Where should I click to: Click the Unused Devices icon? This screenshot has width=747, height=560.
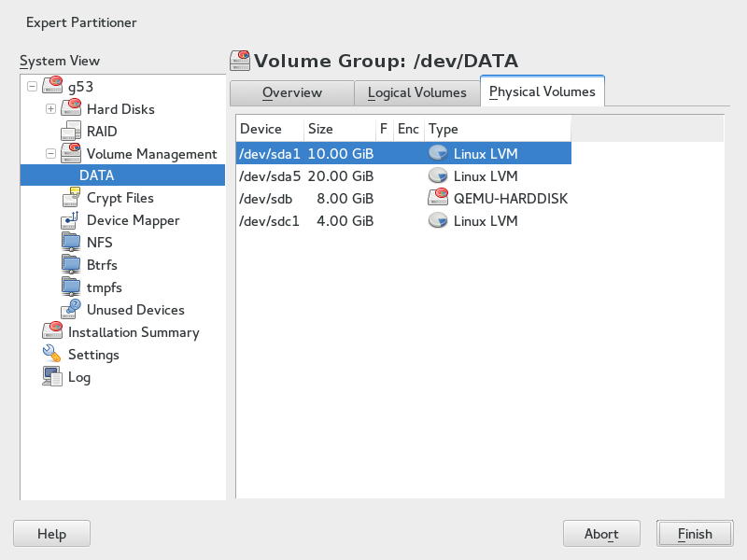tap(71, 310)
